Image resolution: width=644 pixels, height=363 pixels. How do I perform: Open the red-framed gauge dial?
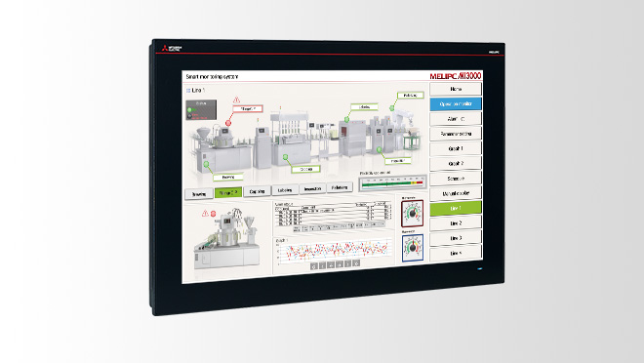click(413, 214)
